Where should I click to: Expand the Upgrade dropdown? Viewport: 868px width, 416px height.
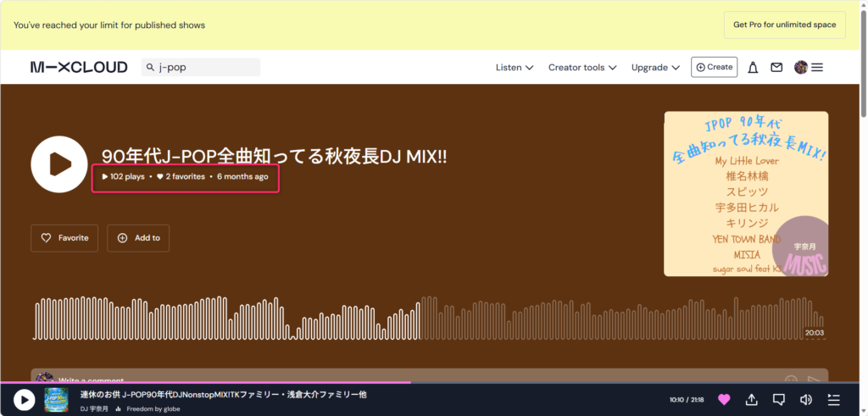[x=655, y=68]
